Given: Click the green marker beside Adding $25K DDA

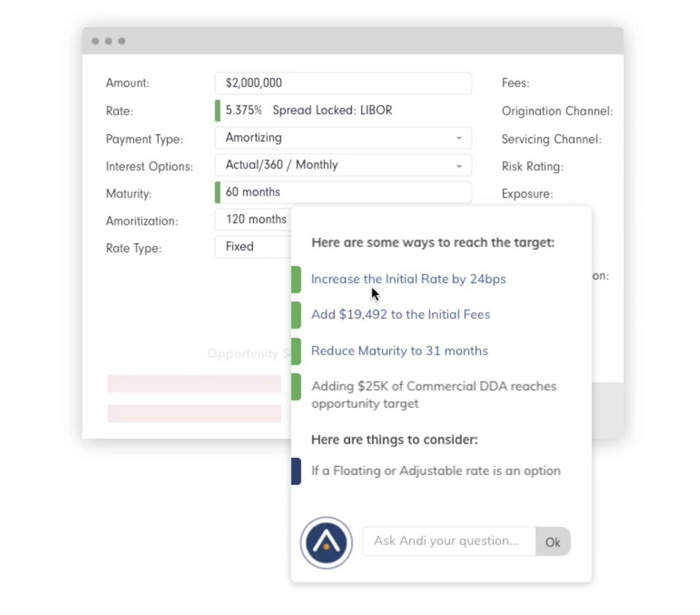Looking at the screenshot, I should [296, 387].
